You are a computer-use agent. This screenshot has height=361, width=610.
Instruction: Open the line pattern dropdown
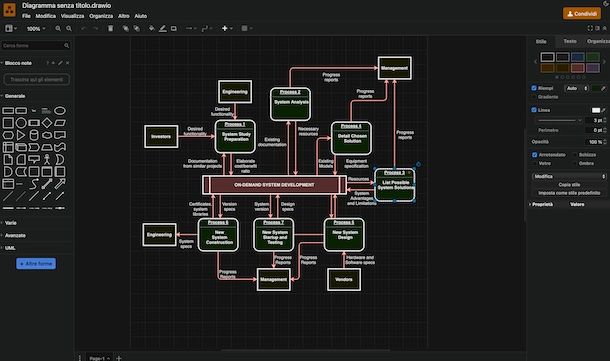pyautogui.click(x=559, y=120)
